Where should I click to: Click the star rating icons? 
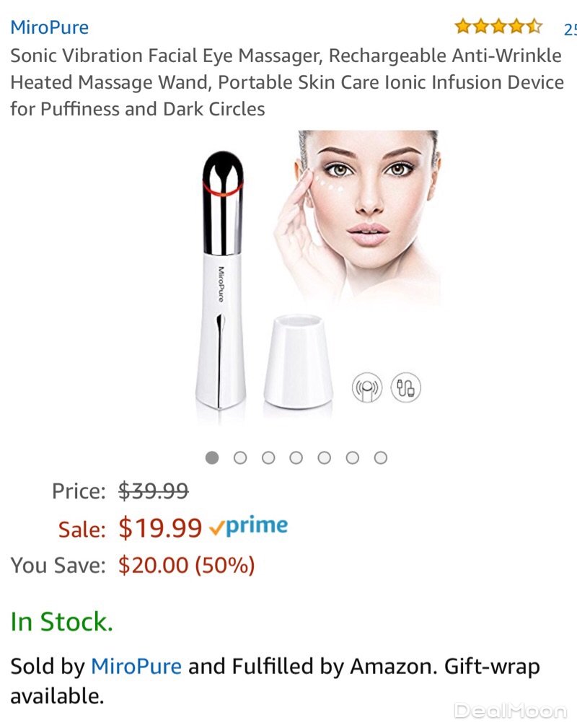498,27
